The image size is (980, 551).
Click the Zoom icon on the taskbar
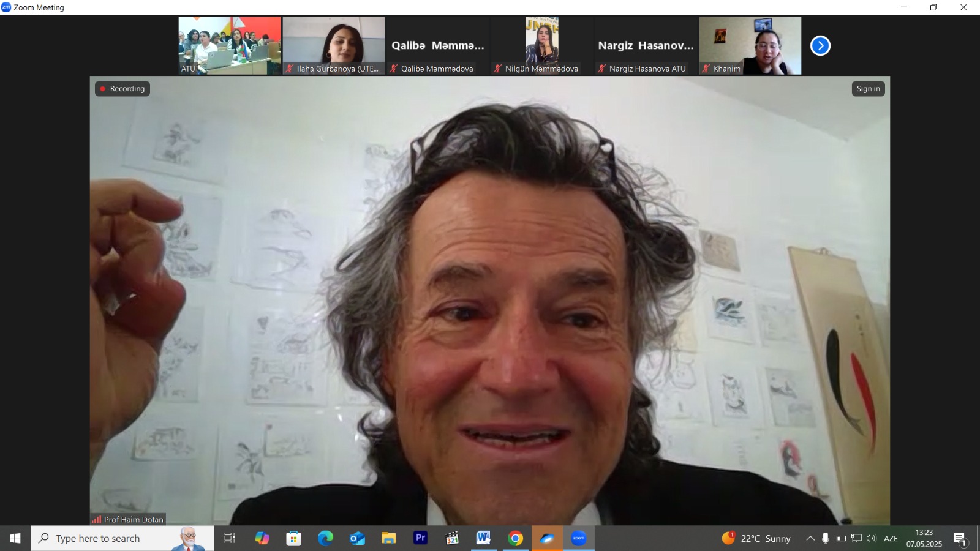pos(579,538)
